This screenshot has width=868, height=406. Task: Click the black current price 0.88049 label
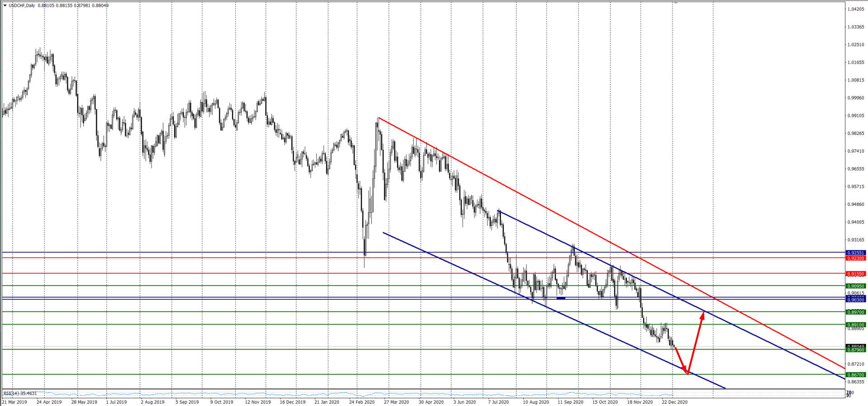(855, 346)
